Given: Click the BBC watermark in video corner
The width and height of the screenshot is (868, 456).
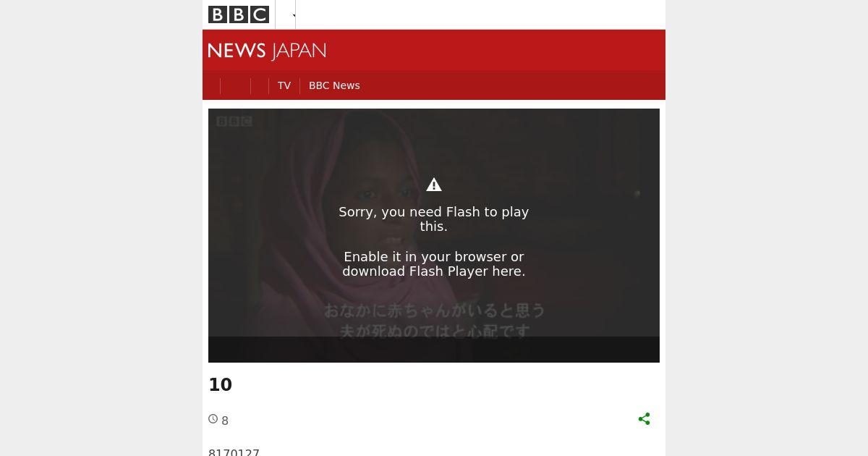Looking at the screenshot, I should pyautogui.click(x=234, y=122).
